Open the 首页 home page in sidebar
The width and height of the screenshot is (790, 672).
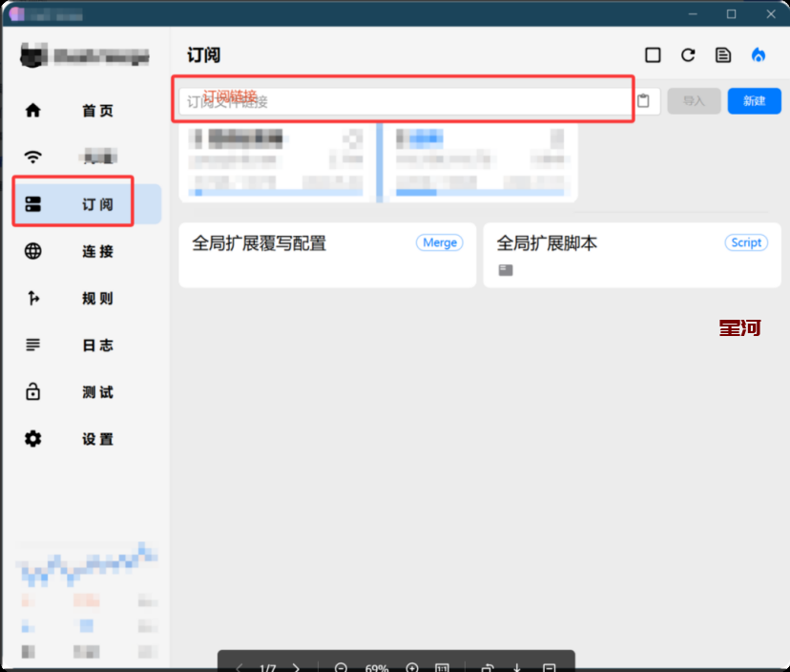pos(86,111)
